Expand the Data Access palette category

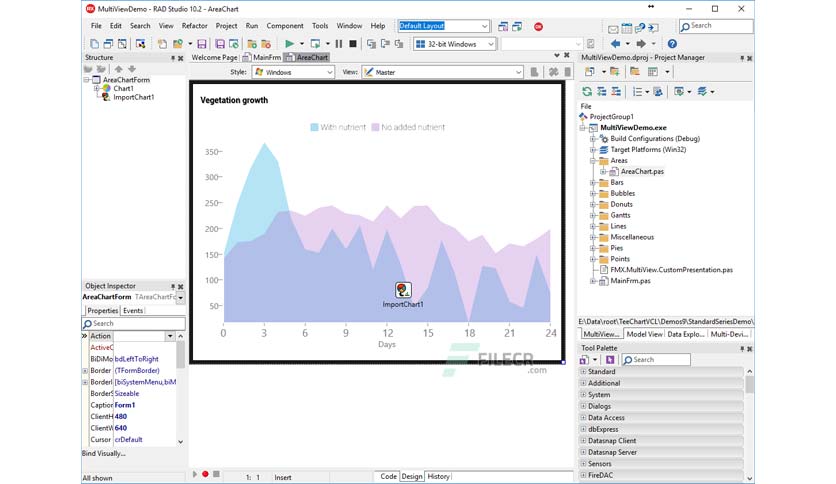pyautogui.click(x=583, y=418)
